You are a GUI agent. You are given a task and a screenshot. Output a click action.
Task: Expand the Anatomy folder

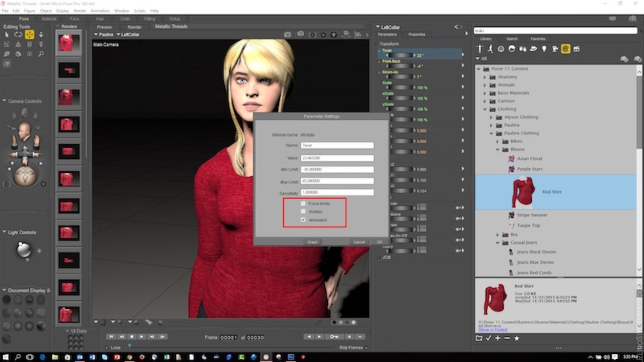484,77
